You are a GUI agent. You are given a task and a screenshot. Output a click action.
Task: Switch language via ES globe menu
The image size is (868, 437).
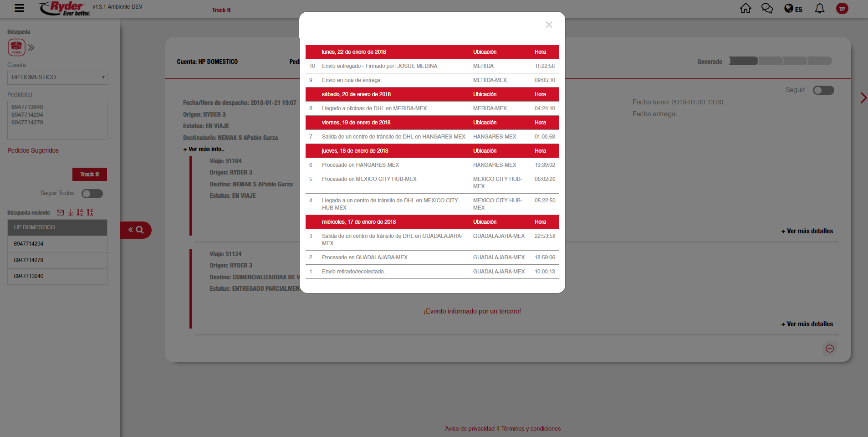pyautogui.click(x=793, y=9)
